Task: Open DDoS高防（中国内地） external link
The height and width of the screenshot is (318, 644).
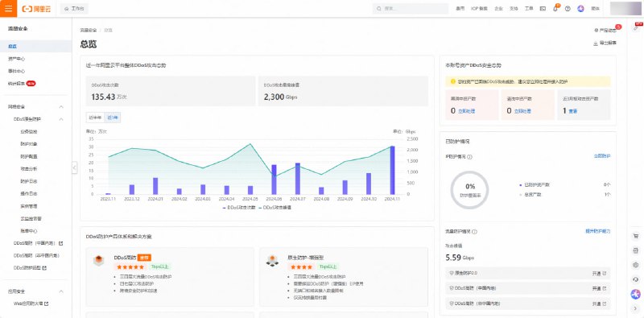Action: point(38,243)
